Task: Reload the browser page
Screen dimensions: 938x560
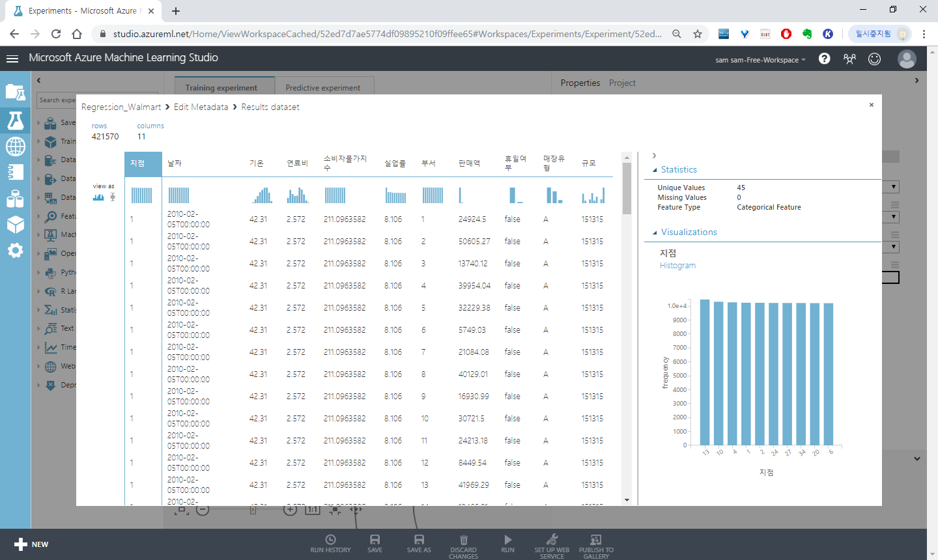Action: [x=56, y=34]
